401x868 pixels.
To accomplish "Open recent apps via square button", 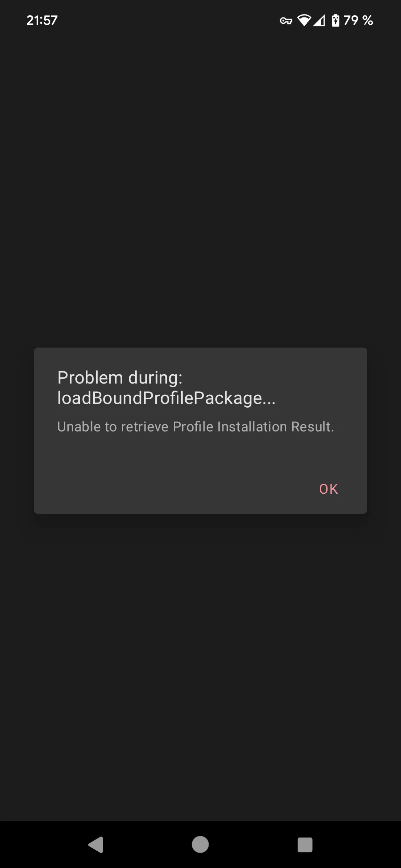I will 305,845.
